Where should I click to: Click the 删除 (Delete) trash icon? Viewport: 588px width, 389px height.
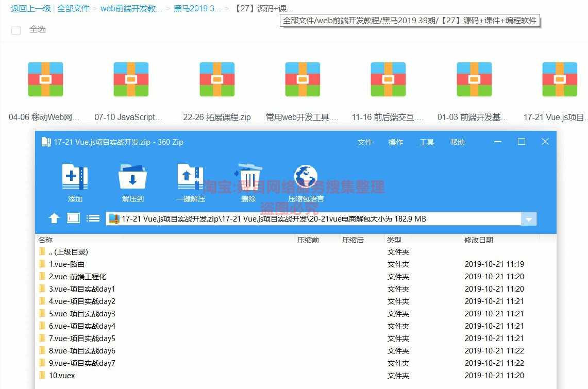248,176
